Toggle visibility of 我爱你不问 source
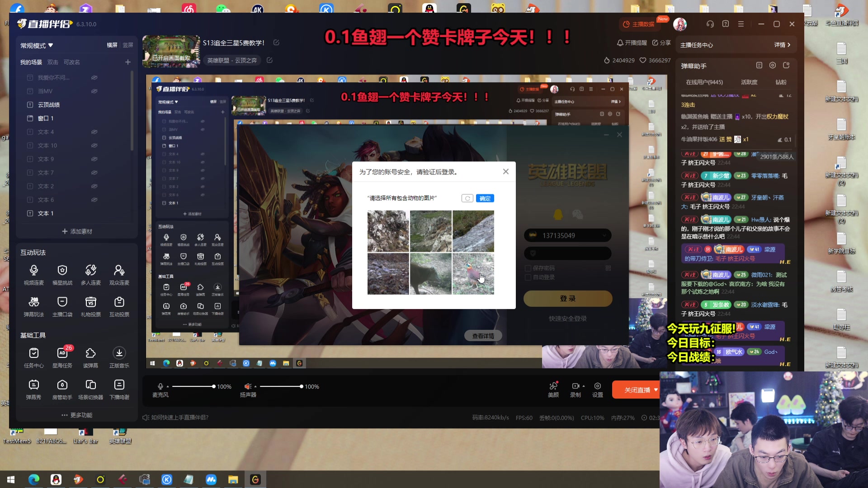The width and height of the screenshot is (868, 488). click(94, 78)
